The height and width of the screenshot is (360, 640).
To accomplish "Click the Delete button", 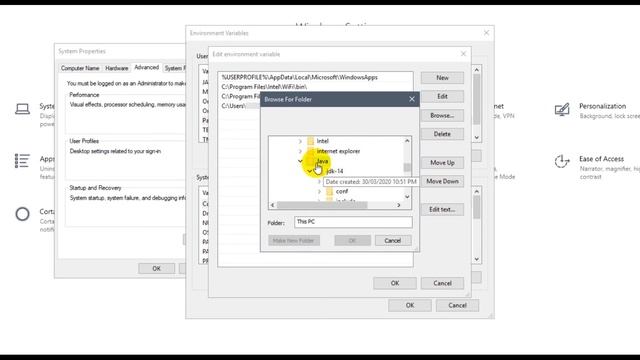I will (442, 134).
